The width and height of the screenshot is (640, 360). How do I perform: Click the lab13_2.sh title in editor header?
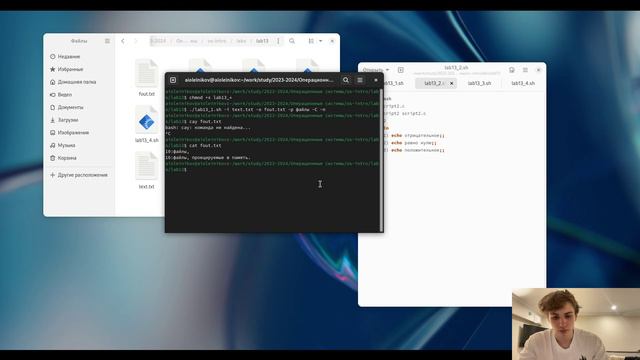456,67
